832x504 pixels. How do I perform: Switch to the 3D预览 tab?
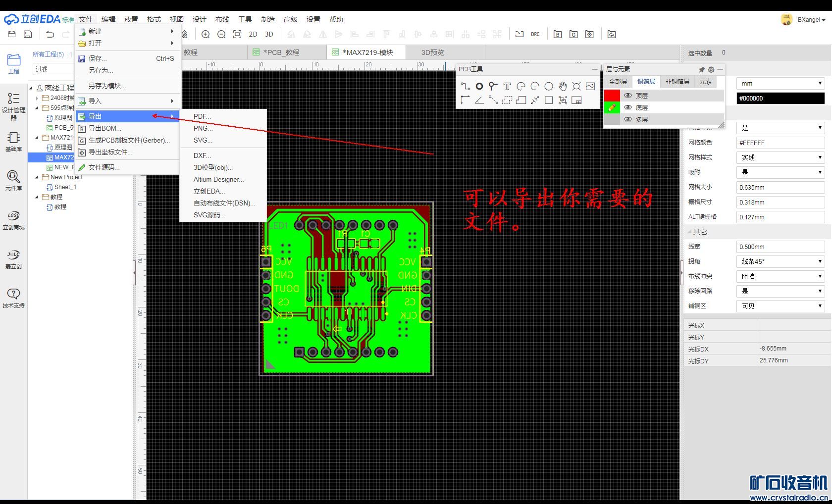tap(432, 52)
